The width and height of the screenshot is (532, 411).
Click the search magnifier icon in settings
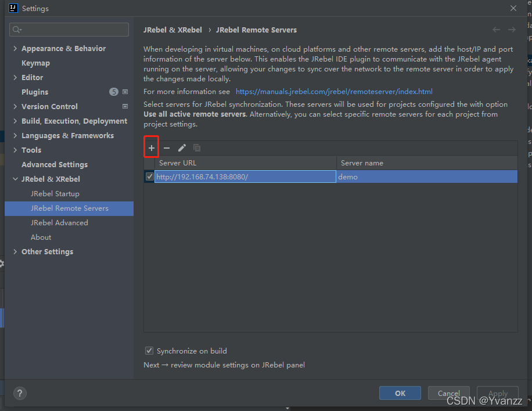coord(17,30)
